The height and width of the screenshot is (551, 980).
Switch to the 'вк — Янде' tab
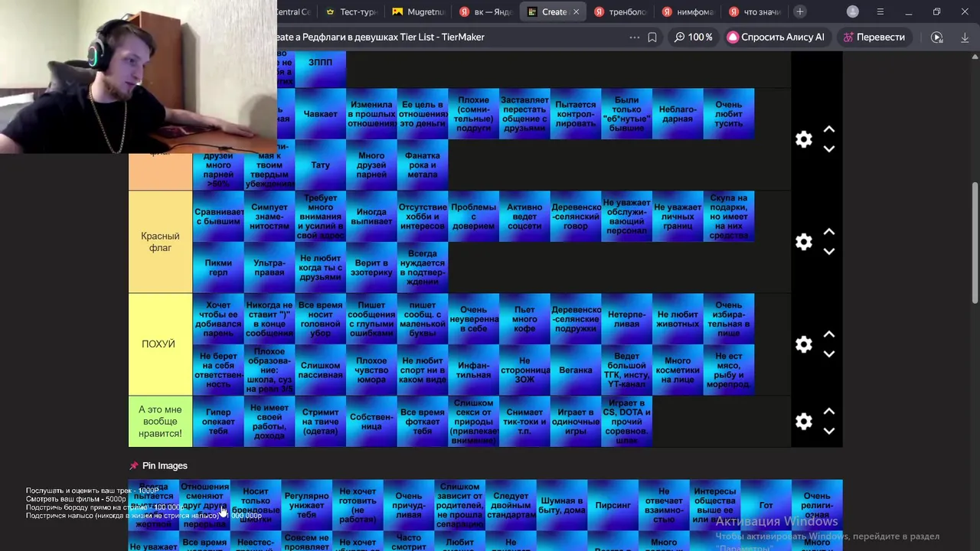coord(485,11)
